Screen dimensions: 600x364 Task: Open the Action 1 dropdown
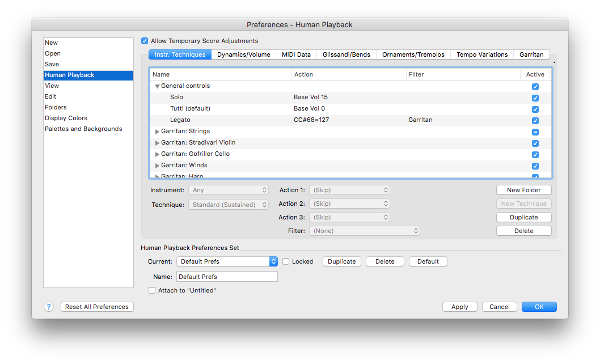pos(349,191)
